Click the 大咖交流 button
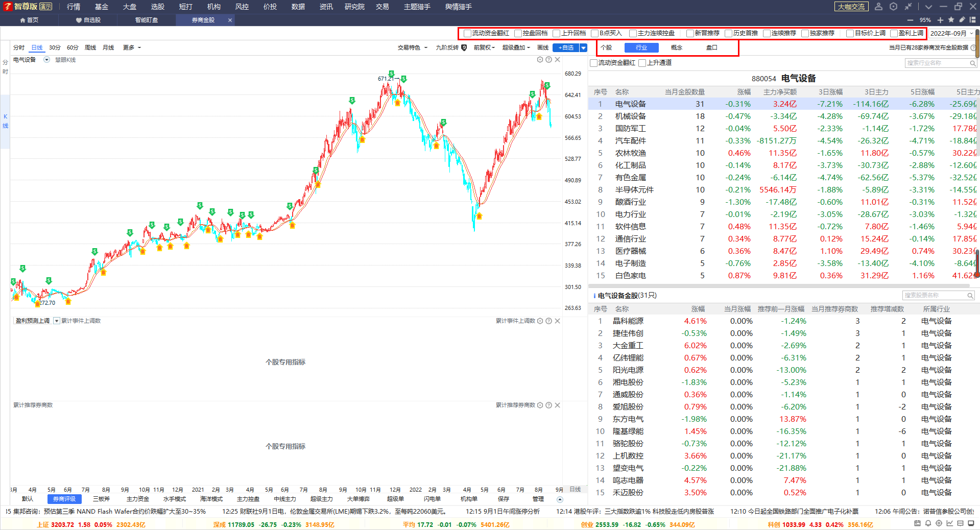The image size is (980, 530). (x=851, y=7)
